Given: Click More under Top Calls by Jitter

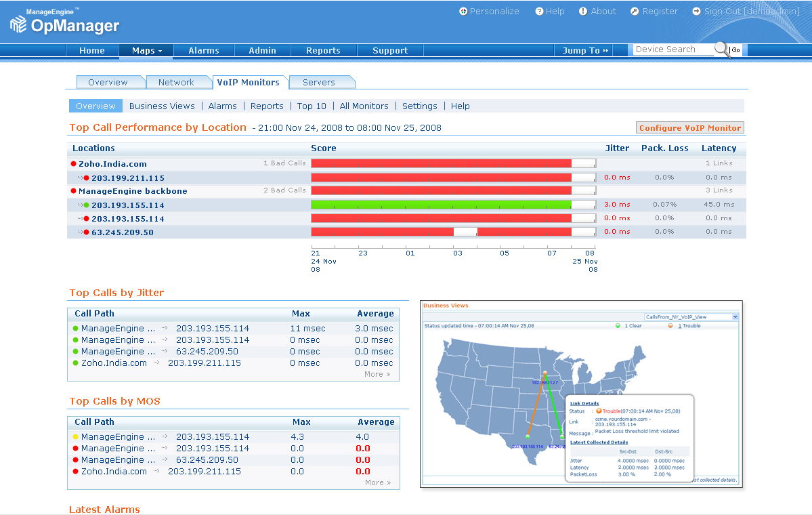Looking at the screenshot, I should coord(377,374).
